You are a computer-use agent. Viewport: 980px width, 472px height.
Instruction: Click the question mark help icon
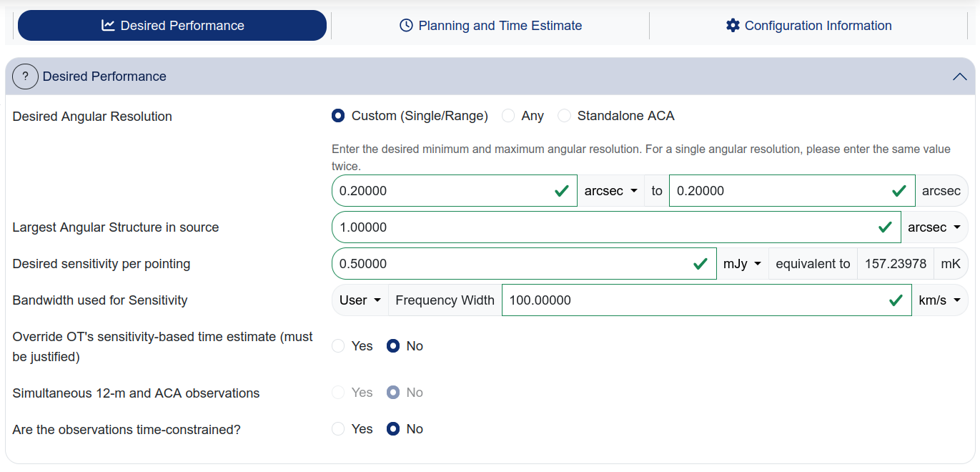coord(25,77)
